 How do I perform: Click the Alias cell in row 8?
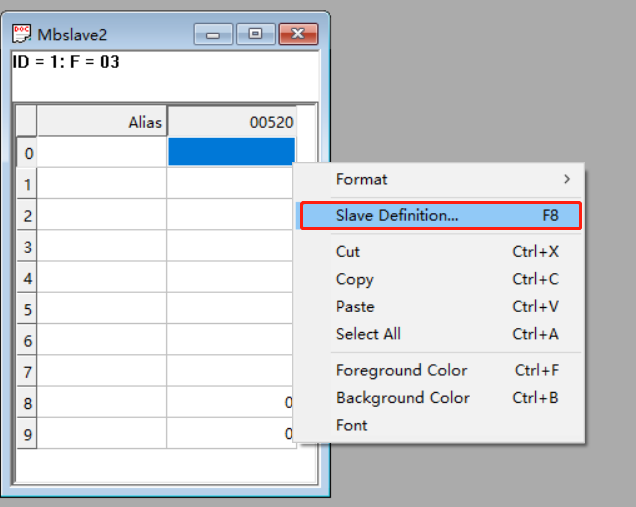pyautogui.click(x=102, y=402)
